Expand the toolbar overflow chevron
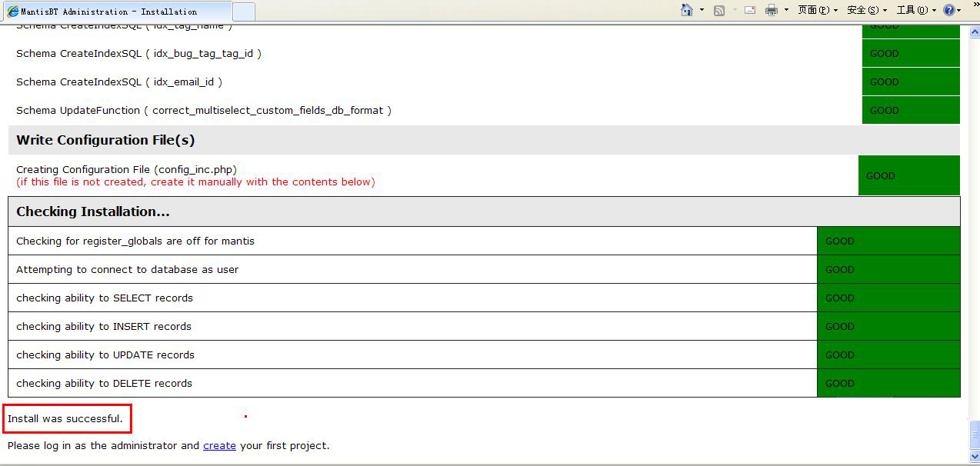Viewport: 980px width, 466px height. (x=975, y=5)
